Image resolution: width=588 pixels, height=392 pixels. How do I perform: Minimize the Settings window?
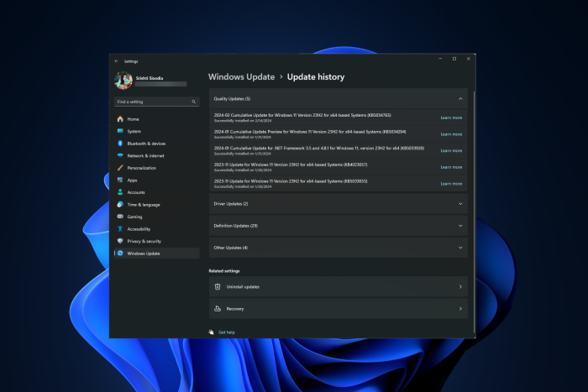tap(440, 59)
